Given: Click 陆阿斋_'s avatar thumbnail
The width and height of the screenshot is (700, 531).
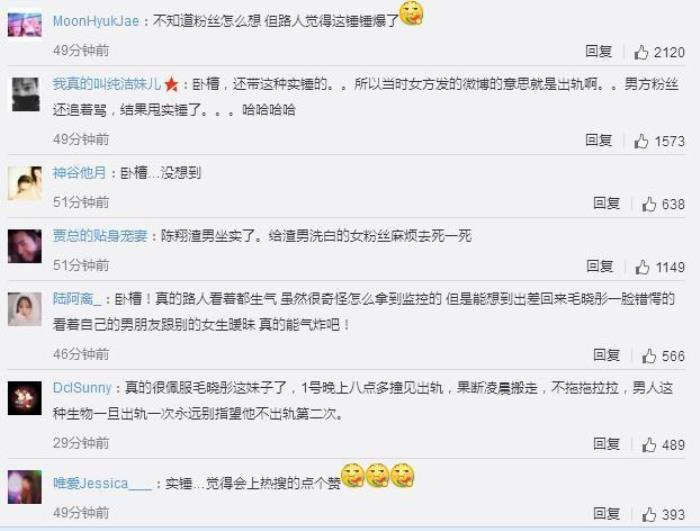Looking at the screenshot, I should (x=25, y=309).
